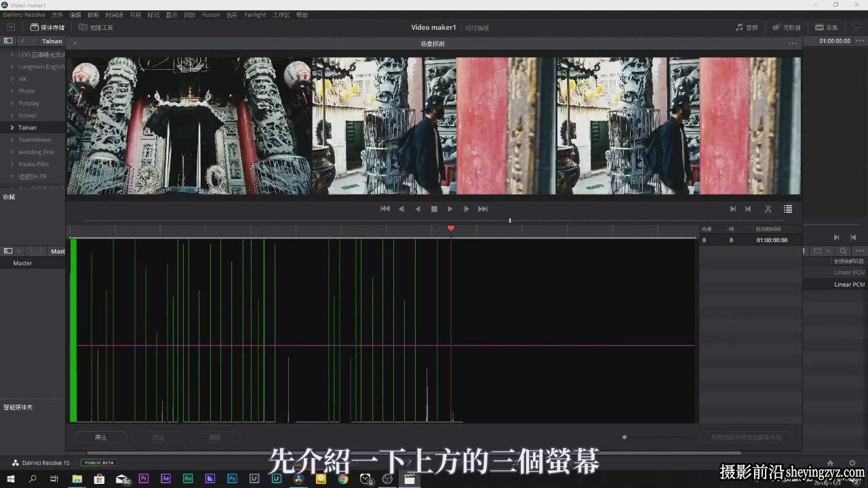Expand the Photo folder

pyautogui.click(x=12, y=91)
